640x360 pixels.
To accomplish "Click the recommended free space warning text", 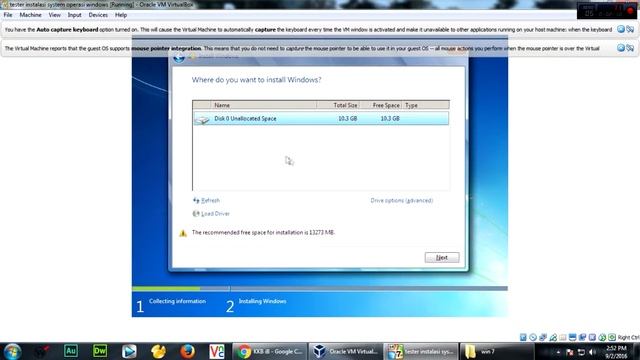I will [x=263, y=233].
